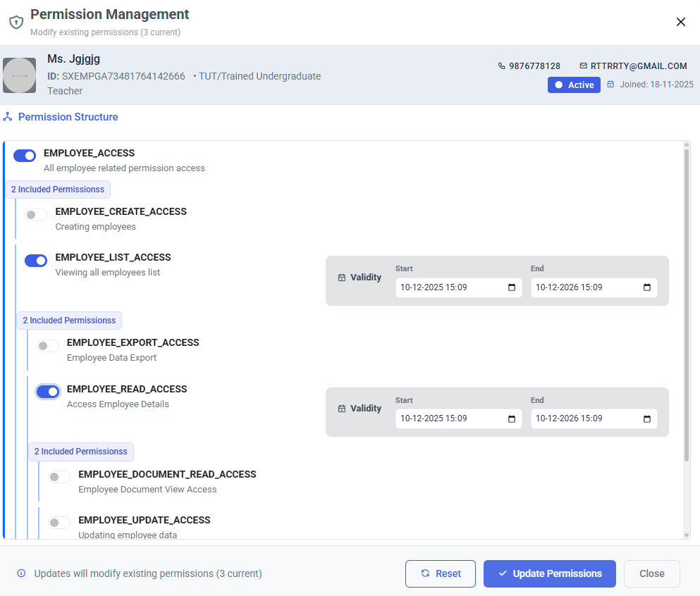Click Validity calendar icon for EMPLOYEE_LIST_ACCESS
The width and height of the screenshot is (700, 596).
[341, 278]
